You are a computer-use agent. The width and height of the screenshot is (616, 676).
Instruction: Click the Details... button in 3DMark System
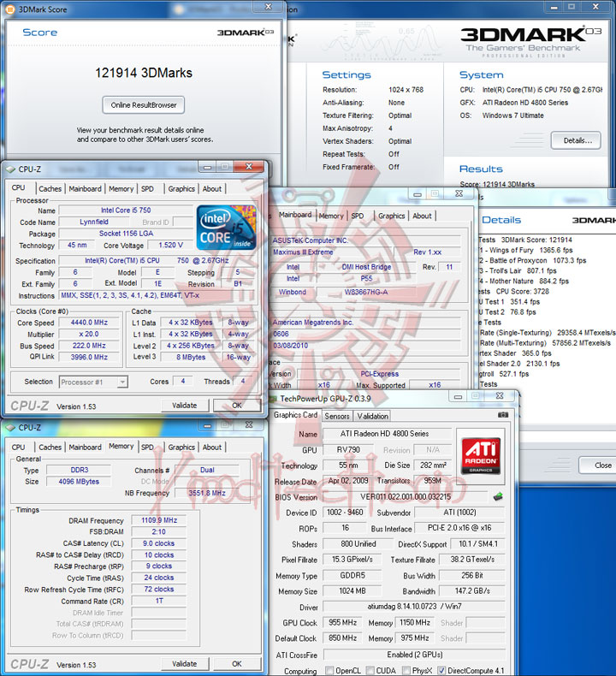[577, 140]
